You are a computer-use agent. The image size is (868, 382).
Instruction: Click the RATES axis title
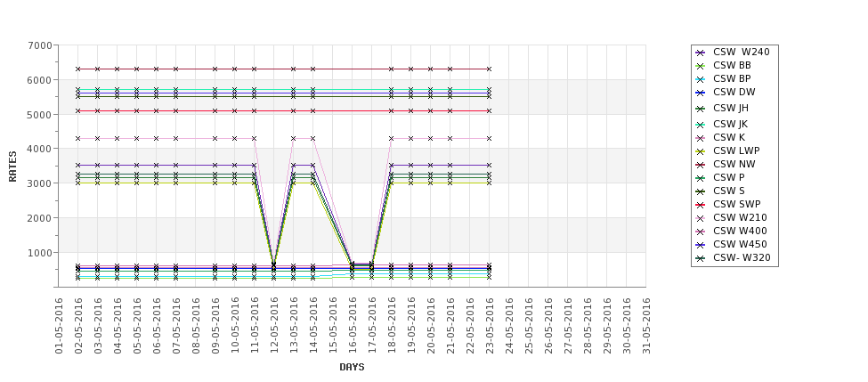point(12,167)
